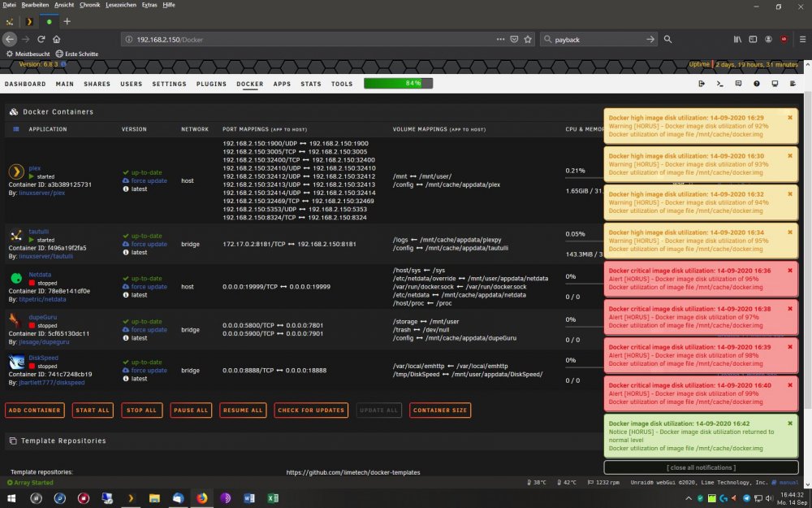Open the Chronik browser menu

click(x=89, y=5)
